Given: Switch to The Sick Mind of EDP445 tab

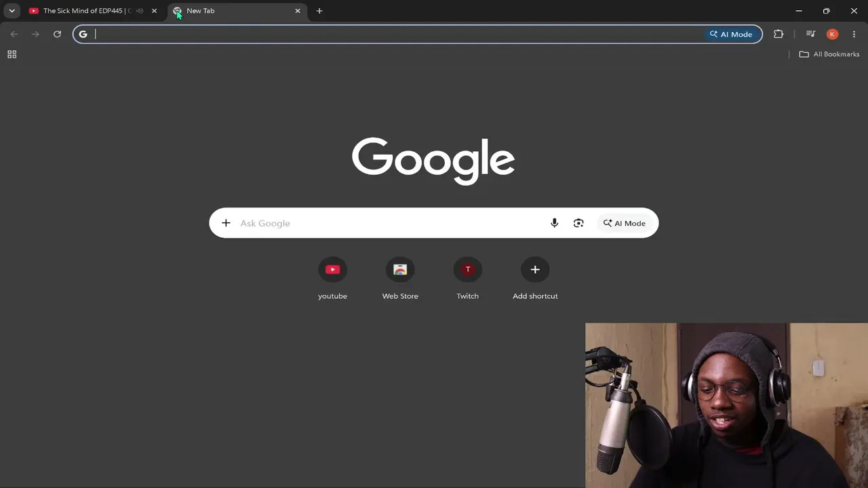Looking at the screenshot, I should pos(94,11).
